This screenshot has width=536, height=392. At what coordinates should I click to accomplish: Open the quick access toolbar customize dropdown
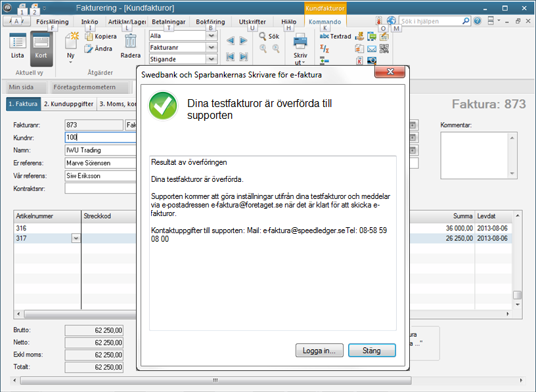click(45, 8)
